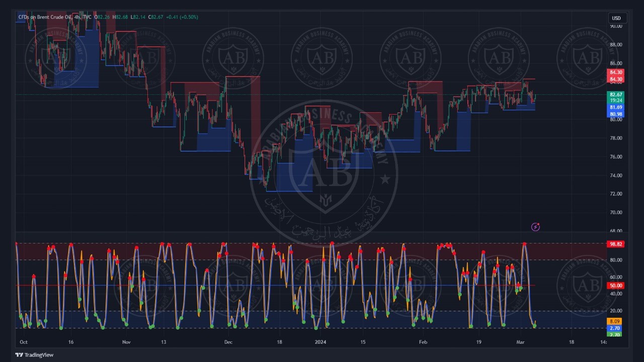Click the 72.00 level on price scale
The width and height of the screenshot is (644, 362).
click(x=616, y=194)
